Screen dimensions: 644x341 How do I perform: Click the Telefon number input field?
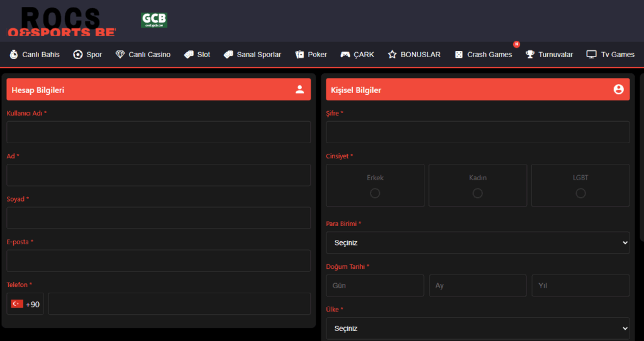tap(179, 304)
